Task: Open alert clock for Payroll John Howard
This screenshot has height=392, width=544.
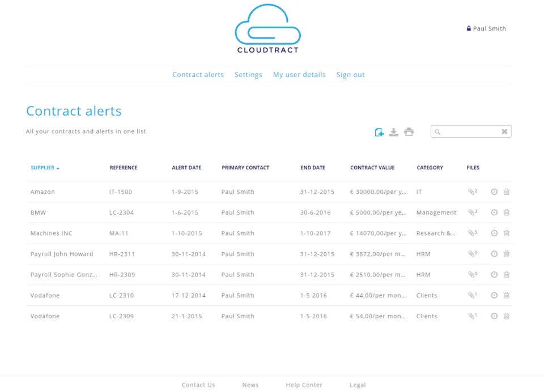Action: click(x=494, y=254)
